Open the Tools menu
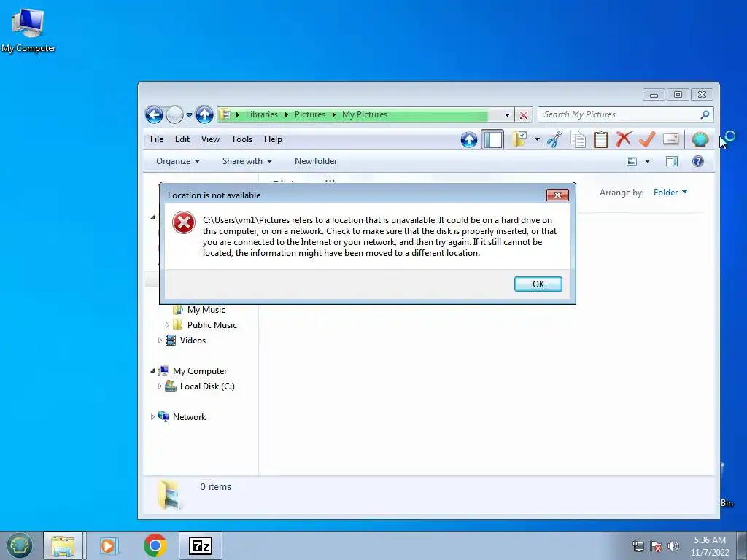This screenshot has width=747, height=560. (x=241, y=139)
